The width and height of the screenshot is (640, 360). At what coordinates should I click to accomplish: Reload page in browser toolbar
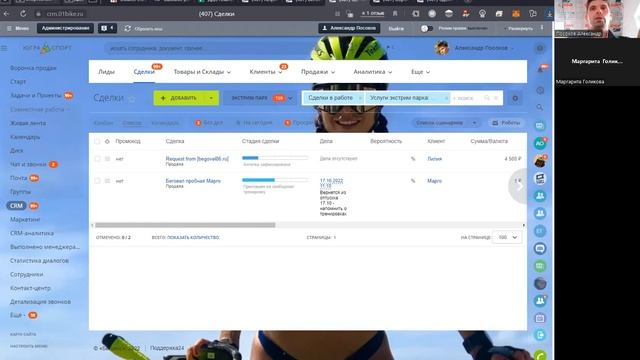click(x=23, y=13)
